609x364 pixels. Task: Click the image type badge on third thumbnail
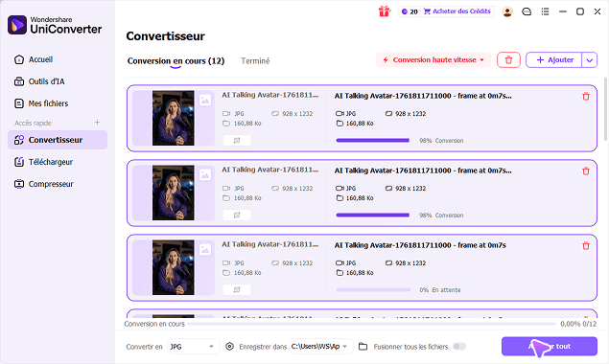click(x=205, y=249)
